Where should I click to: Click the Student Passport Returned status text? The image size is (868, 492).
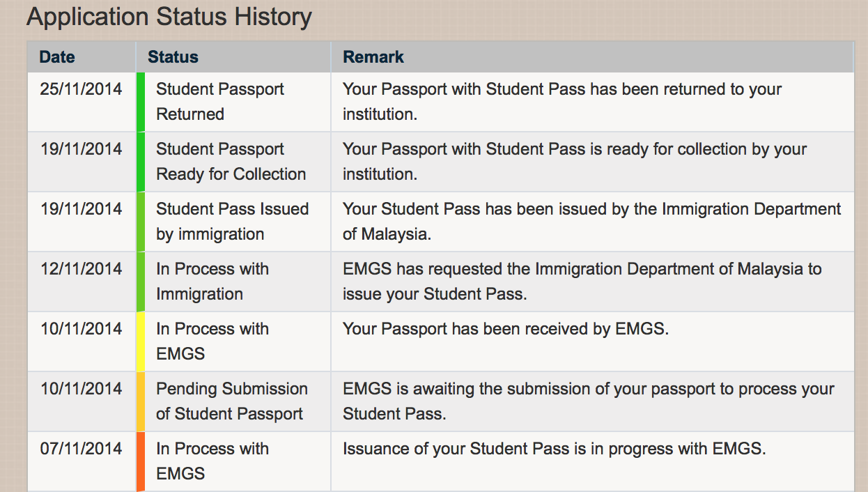tap(220, 102)
